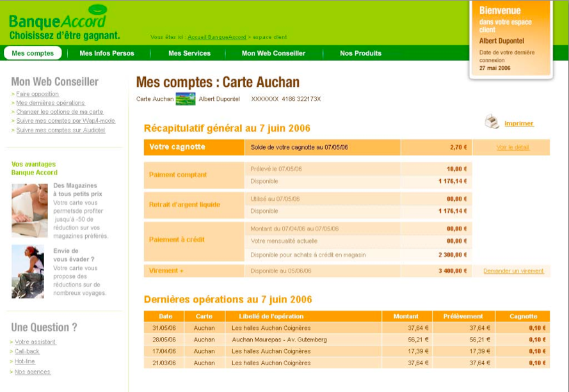Click Voir le détail for cagnotte

[513, 147]
